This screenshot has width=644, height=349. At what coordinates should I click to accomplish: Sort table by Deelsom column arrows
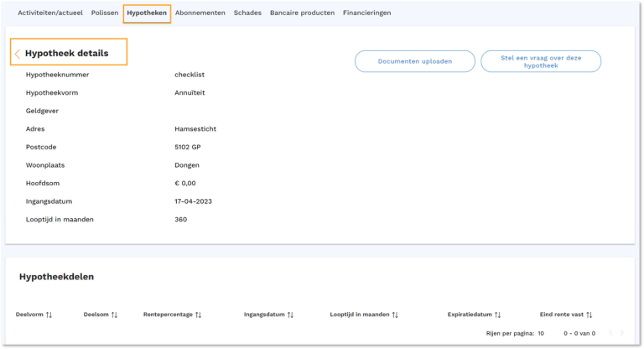pyautogui.click(x=114, y=315)
